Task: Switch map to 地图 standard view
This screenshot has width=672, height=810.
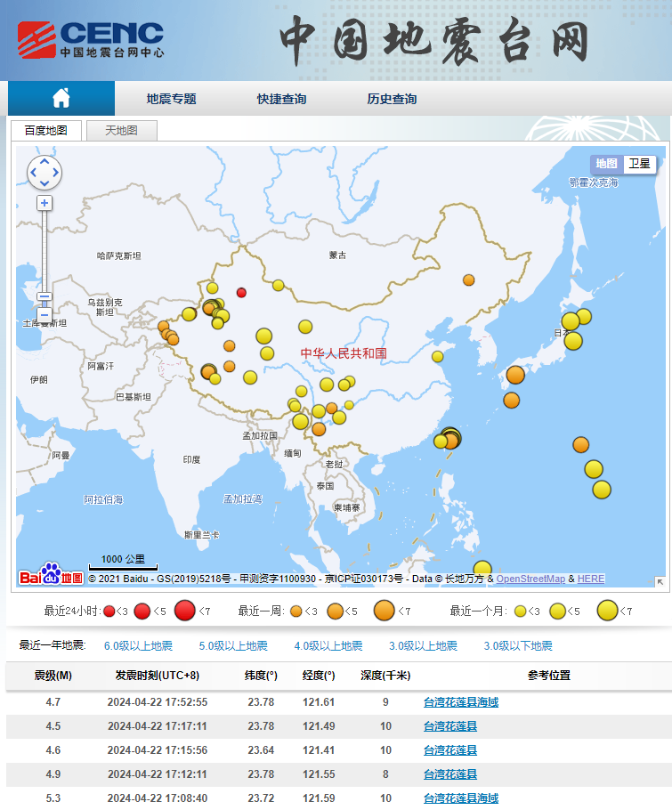Action: click(x=606, y=164)
